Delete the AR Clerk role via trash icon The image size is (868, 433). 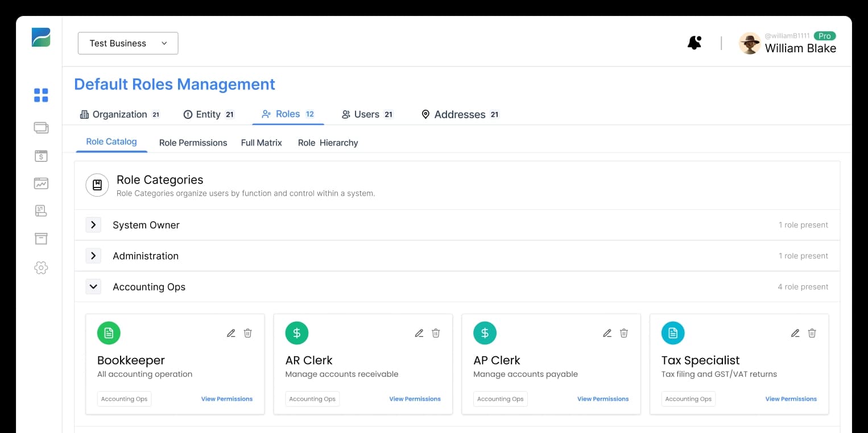coord(436,333)
